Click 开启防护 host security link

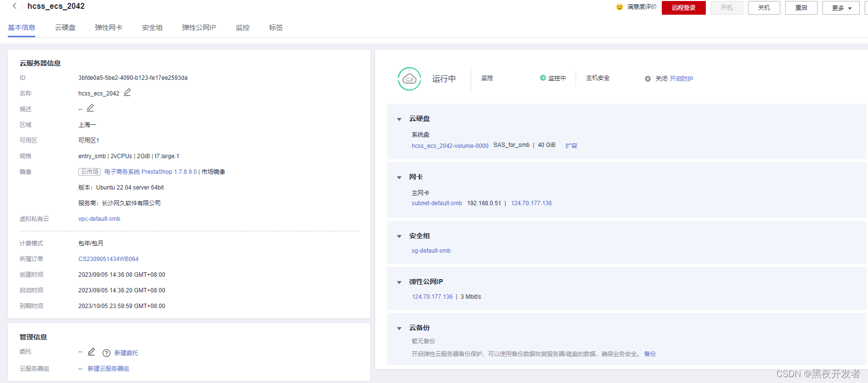click(681, 78)
